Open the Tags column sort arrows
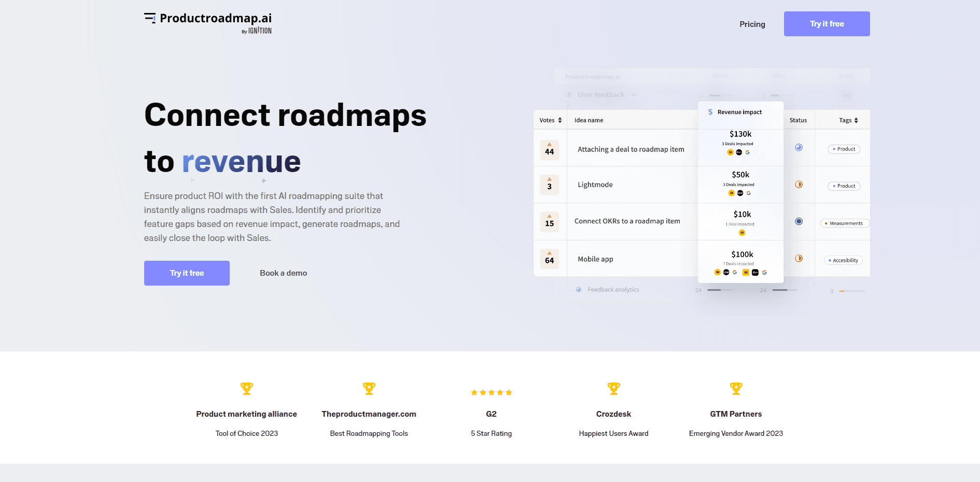The height and width of the screenshot is (482, 980). 856,120
